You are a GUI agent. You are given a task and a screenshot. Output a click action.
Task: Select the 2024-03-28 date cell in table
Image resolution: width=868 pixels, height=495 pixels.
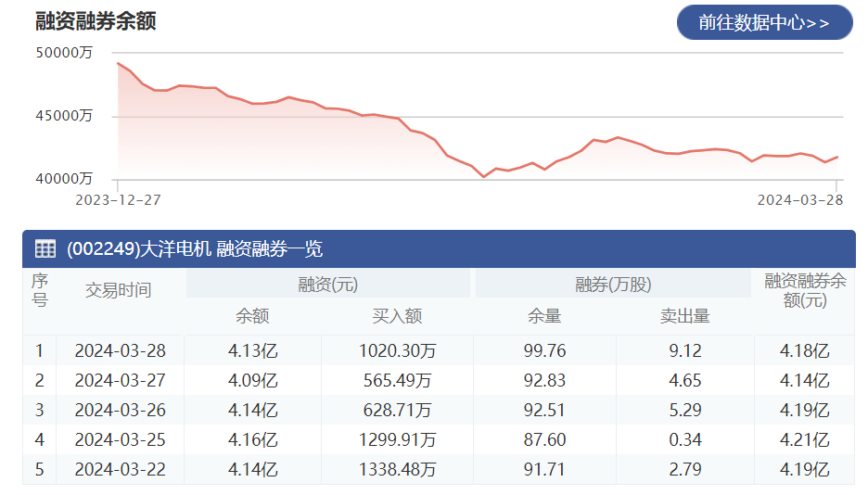tap(121, 350)
